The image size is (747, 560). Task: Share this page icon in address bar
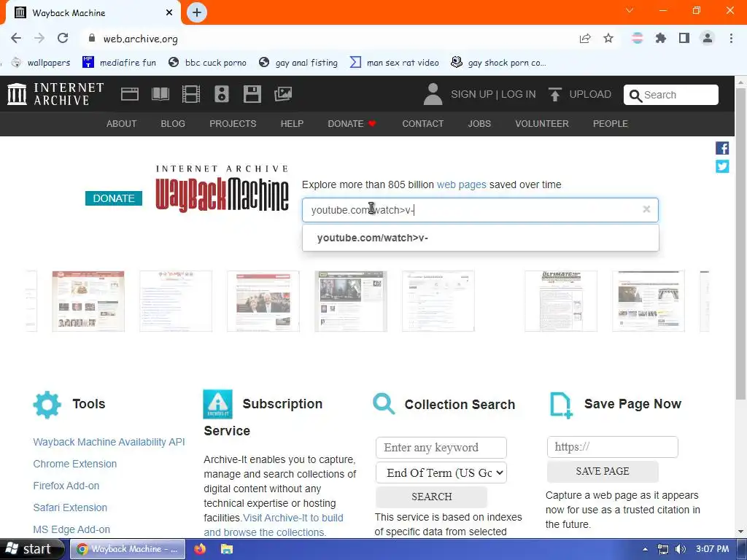585,39
